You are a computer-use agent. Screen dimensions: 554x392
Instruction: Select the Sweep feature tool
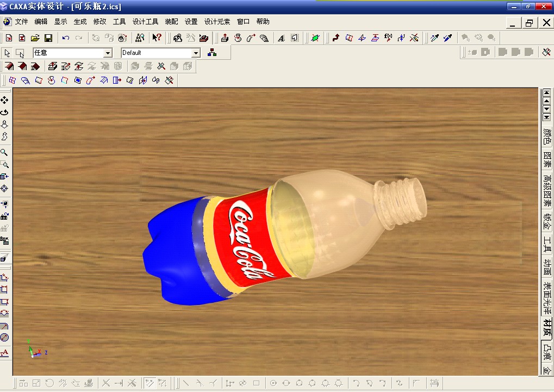tap(251, 38)
